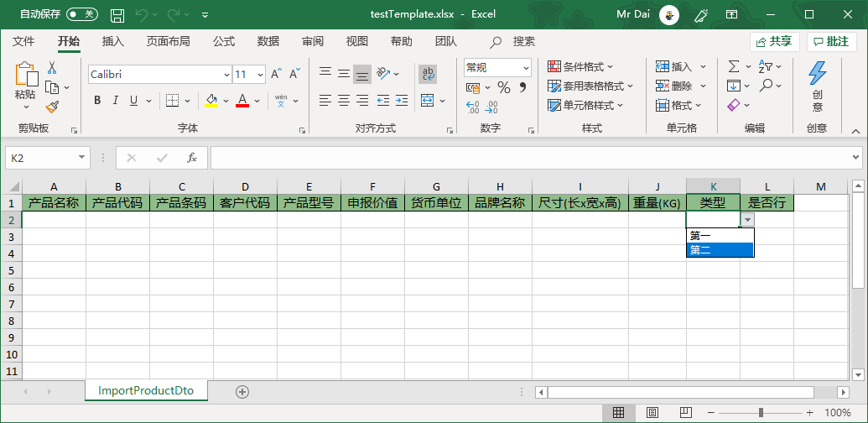The width and height of the screenshot is (868, 423).
Task: Select the ImportProductDto sheet tab
Action: pos(146,391)
